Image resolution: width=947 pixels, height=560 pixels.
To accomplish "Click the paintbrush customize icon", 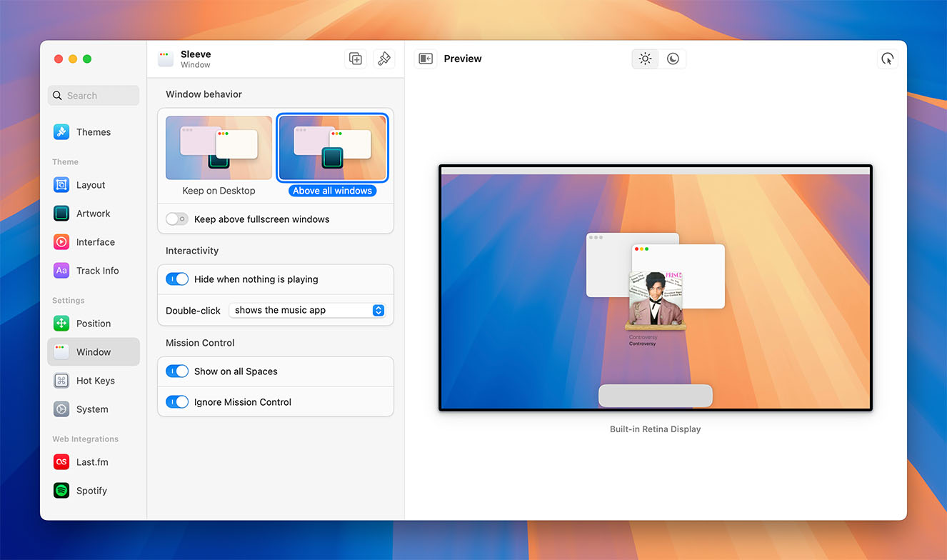I will click(384, 59).
